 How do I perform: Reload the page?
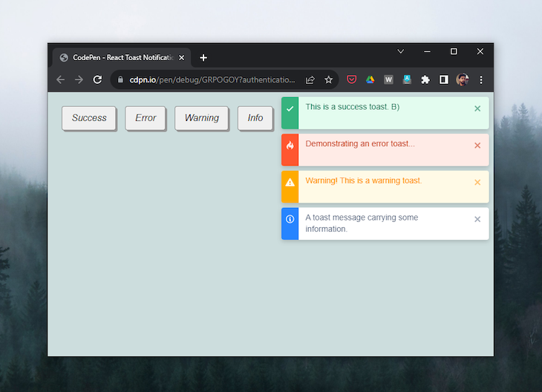[97, 79]
